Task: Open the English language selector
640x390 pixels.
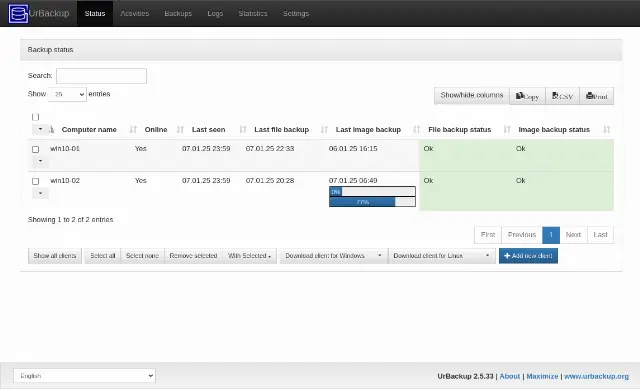Action: 84,376
